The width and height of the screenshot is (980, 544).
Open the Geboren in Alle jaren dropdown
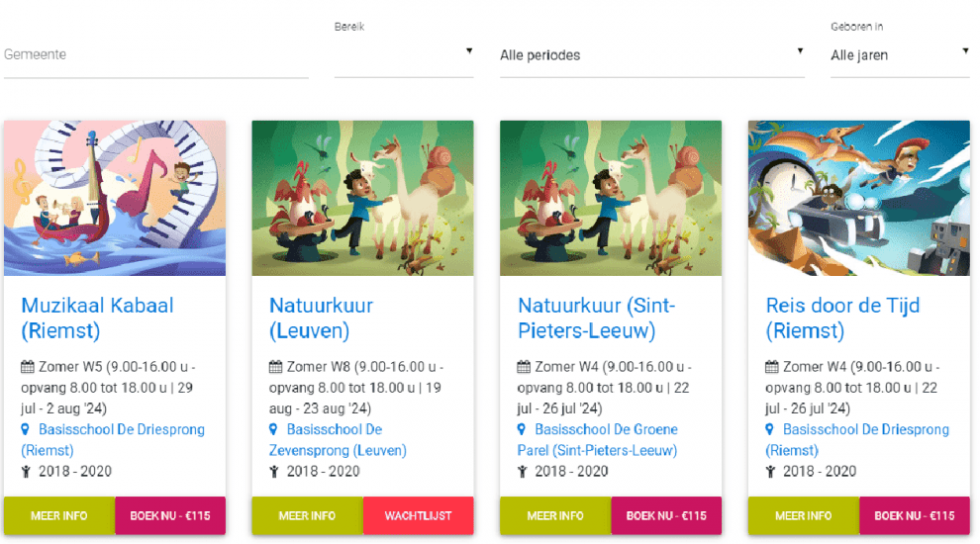[x=900, y=55]
